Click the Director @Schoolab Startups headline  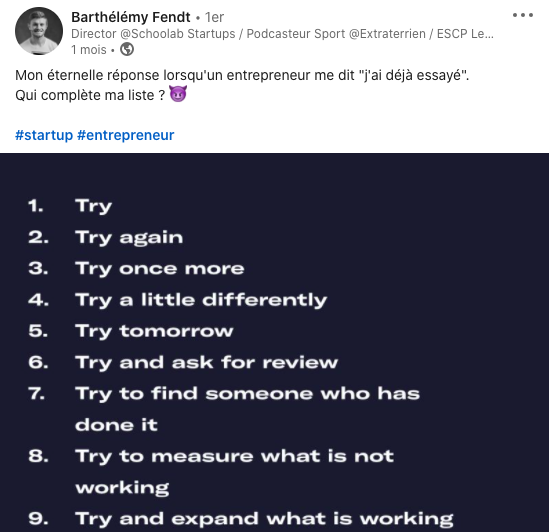(x=282, y=34)
